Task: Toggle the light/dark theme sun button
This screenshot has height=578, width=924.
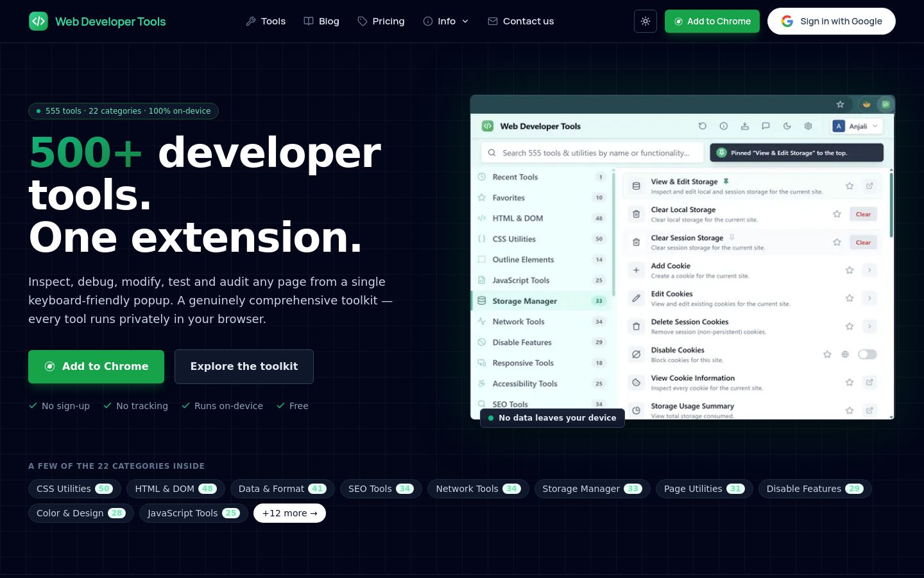Action: 646,21
